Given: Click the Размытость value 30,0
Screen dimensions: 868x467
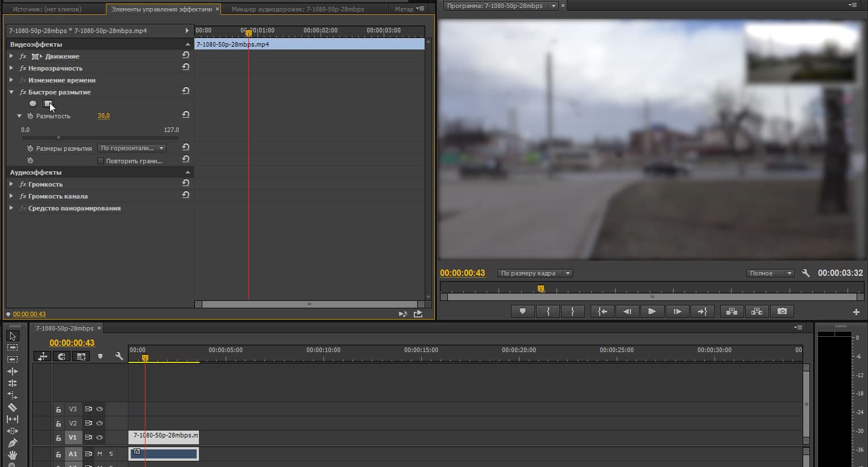Looking at the screenshot, I should click(x=103, y=115).
